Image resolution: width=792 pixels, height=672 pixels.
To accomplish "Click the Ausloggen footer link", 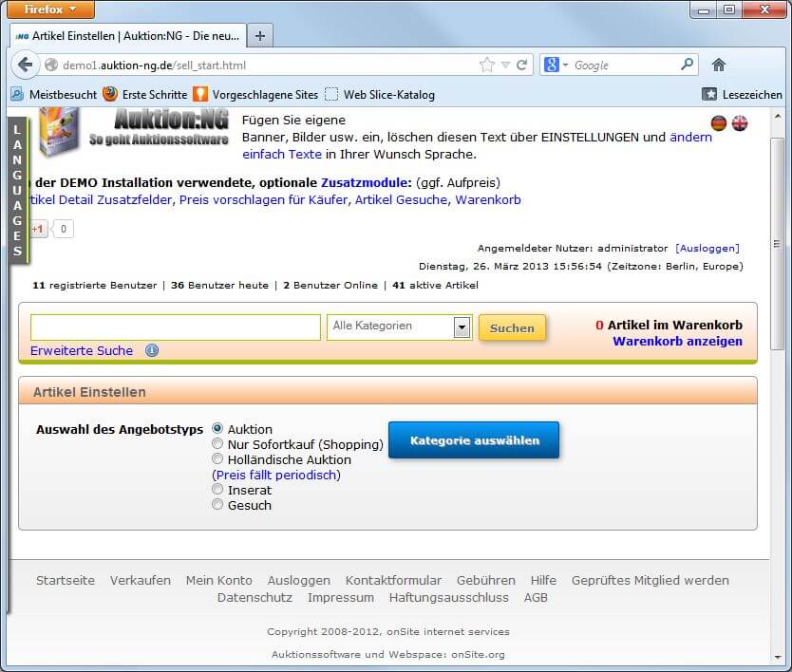I will click(x=299, y=580).
